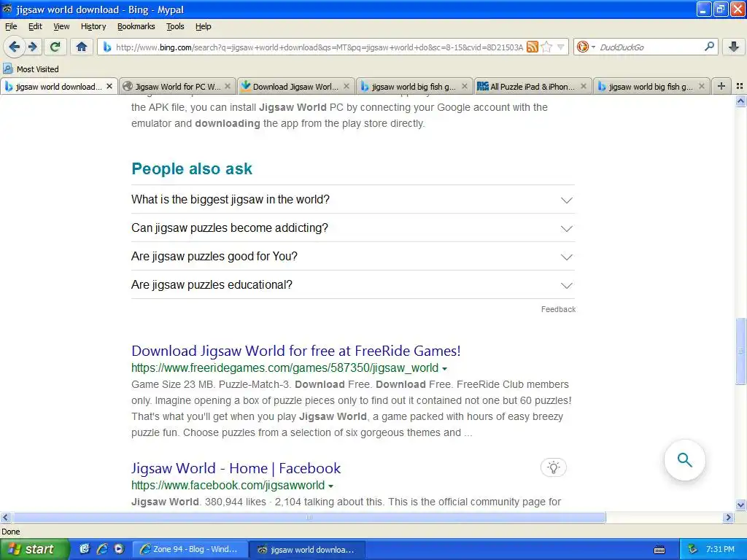Open the Windows start menu
Viewport: 747px width, 560px height.
pyautogui.click(x=34, y=549)
